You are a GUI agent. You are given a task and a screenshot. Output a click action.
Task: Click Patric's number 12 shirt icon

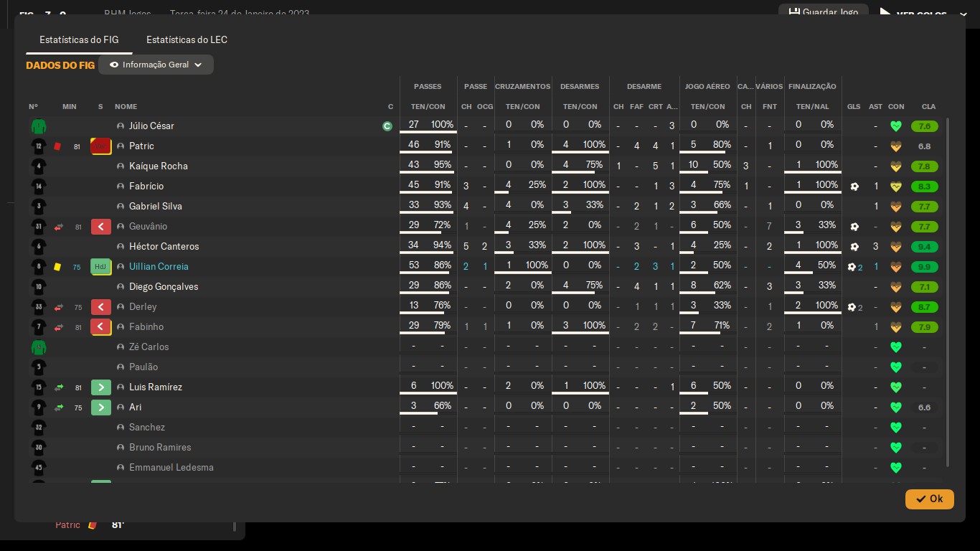coord(39,146)
